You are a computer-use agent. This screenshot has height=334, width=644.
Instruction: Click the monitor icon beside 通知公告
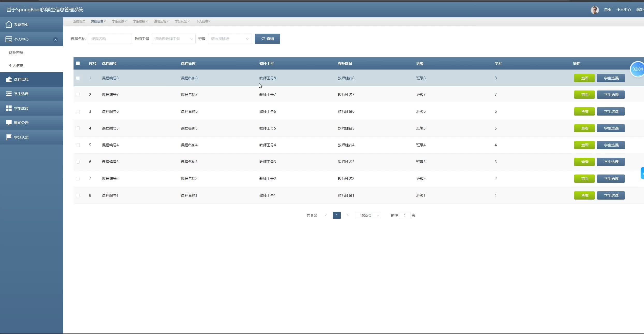point(9,123)
